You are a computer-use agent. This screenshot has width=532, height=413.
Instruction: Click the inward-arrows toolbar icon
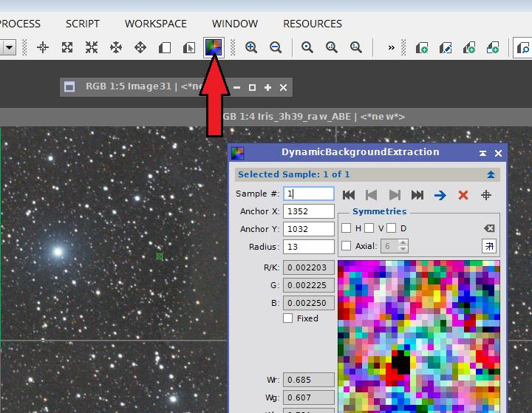(x=92, y=47)
